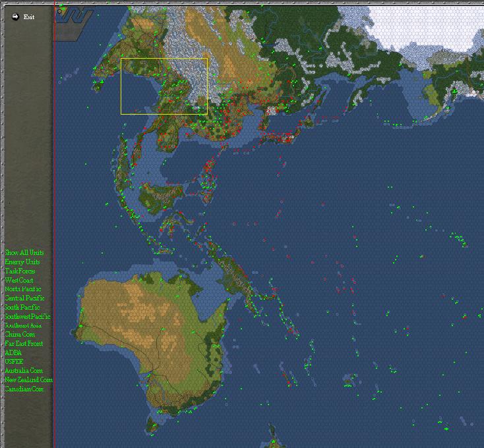The image size is (484, 448).
Task: Show only Enemy Units on map
Action: point(22,262)
